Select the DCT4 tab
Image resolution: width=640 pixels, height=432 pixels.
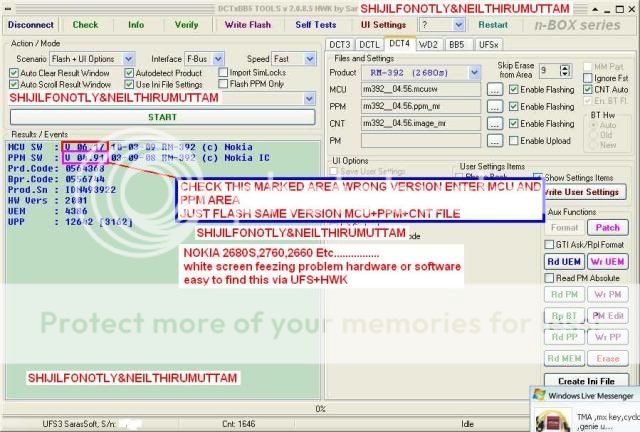click(399, 43)
